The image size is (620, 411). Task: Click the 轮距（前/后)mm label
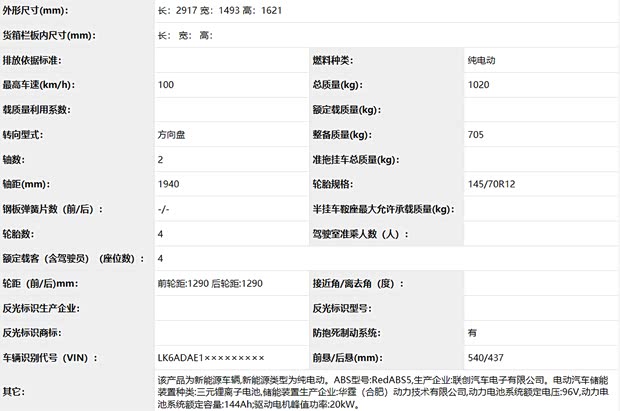point(40,284)
